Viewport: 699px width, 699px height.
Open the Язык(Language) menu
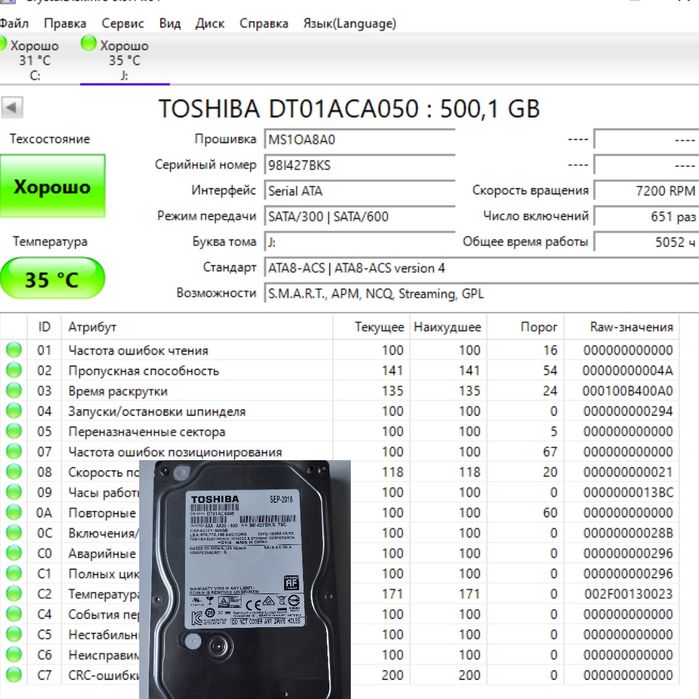point(350,23)
